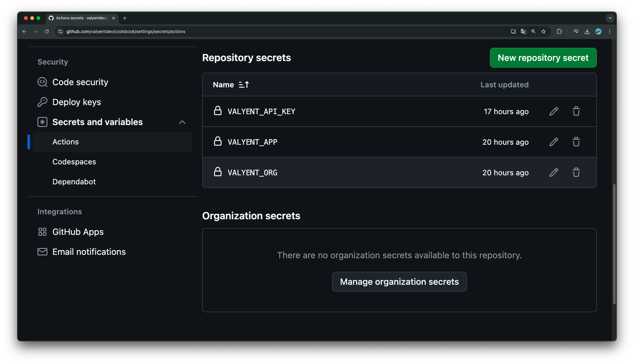
Task: Open browser extensions puzzle icon
Action: click(559, 32)
